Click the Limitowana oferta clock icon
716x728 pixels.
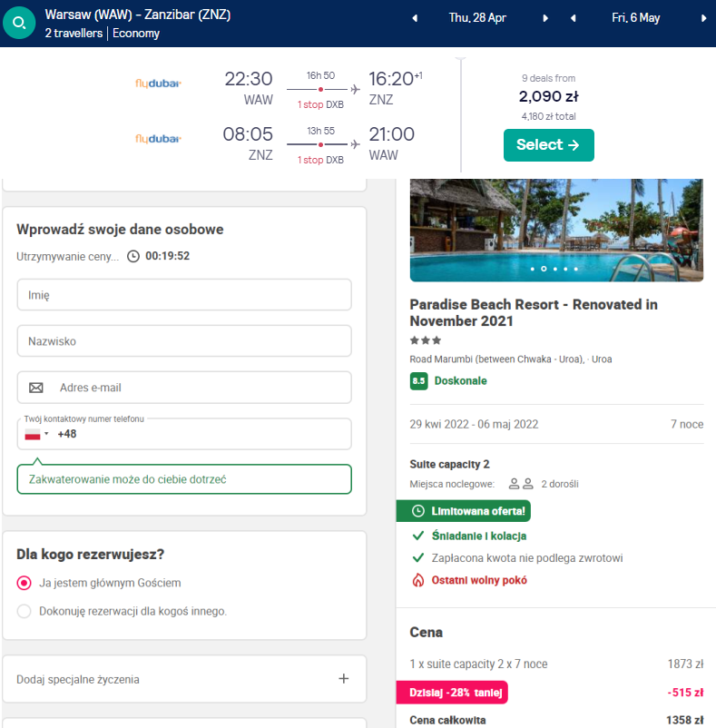click(417, 512)
